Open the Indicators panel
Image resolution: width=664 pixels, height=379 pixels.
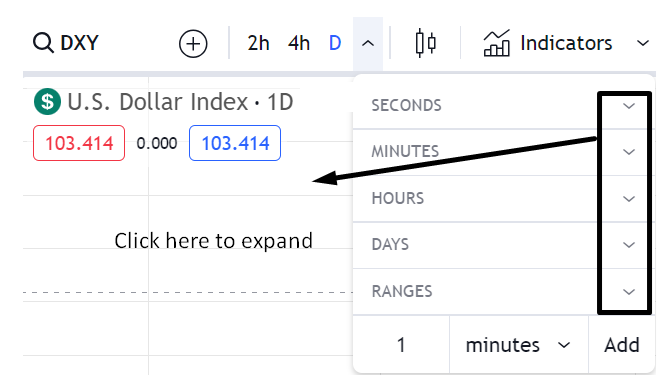(548, 43)
